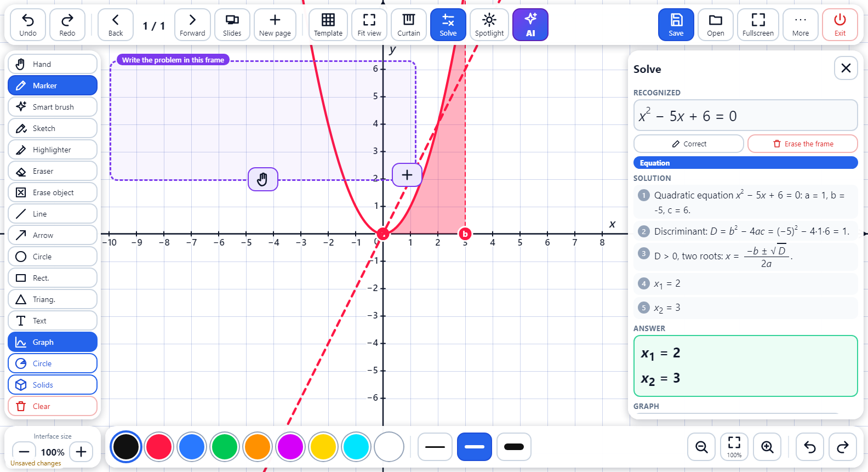Toggle the Curtain overlay

click(x=409, y=25)
